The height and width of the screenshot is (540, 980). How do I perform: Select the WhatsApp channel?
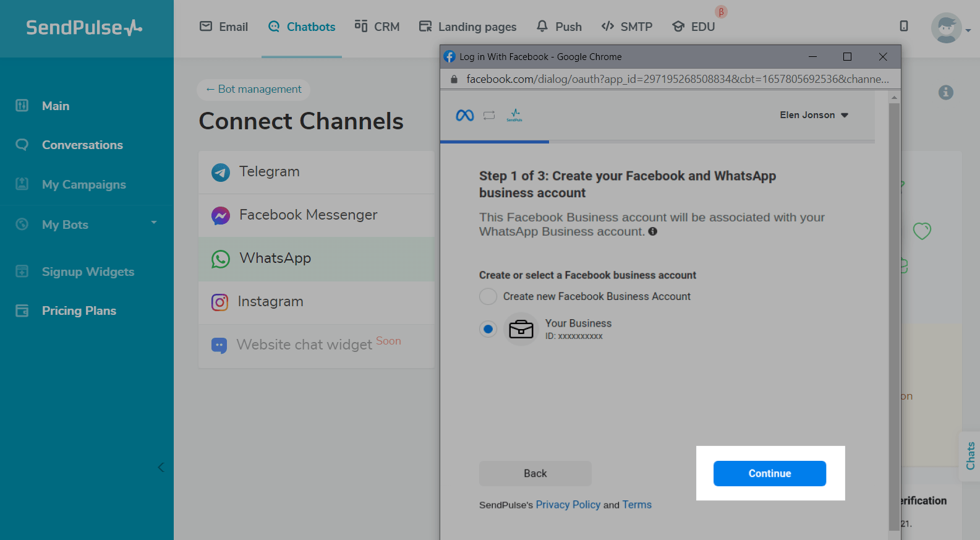click(x=317, y=259)
